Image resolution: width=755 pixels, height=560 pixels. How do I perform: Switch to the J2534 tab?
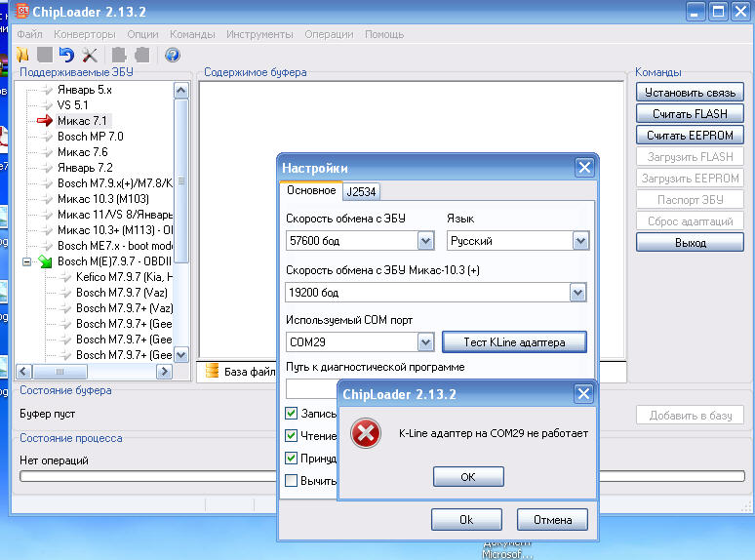click(361, 191)
